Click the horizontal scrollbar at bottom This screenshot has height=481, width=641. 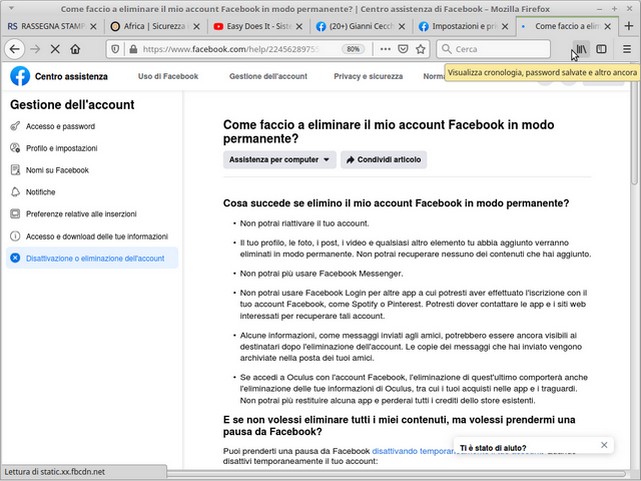(396, 474)
